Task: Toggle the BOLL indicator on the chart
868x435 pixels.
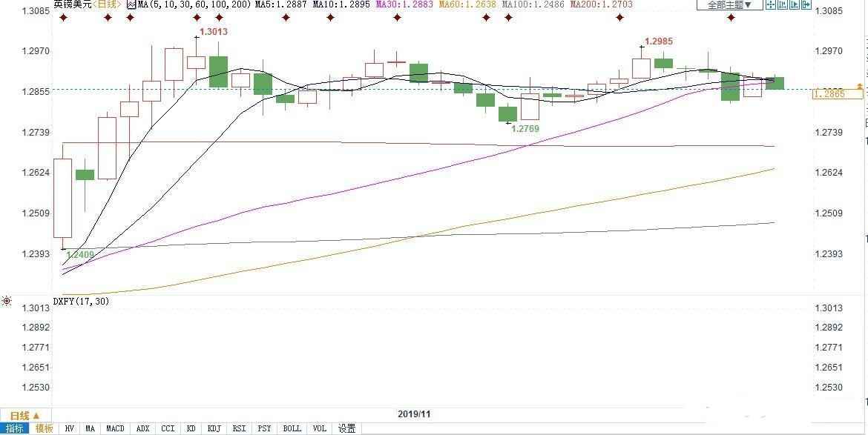Action: tap(292, 428)
